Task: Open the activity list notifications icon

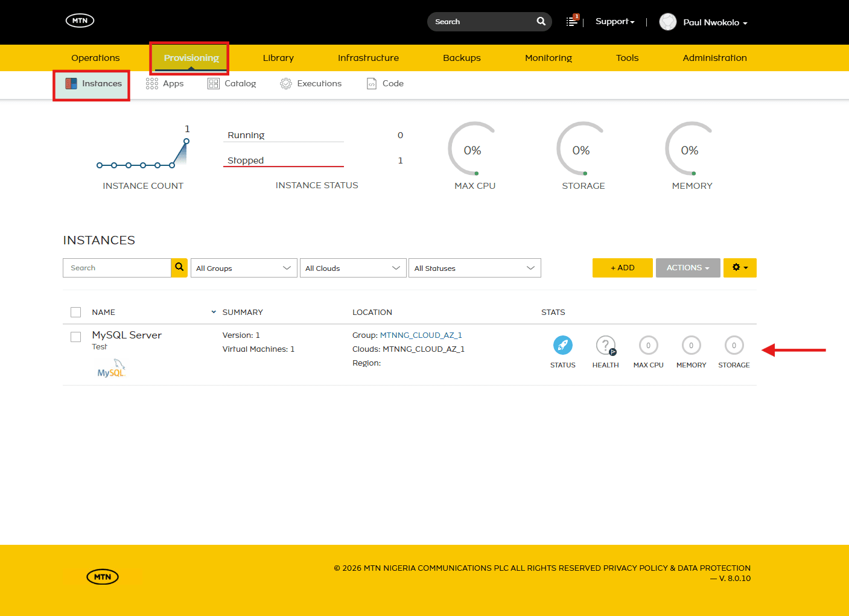Action: tap(572, 22)
